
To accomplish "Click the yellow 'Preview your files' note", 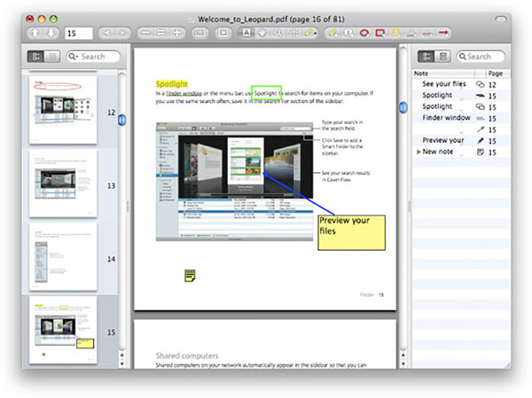I will point(351,233).
